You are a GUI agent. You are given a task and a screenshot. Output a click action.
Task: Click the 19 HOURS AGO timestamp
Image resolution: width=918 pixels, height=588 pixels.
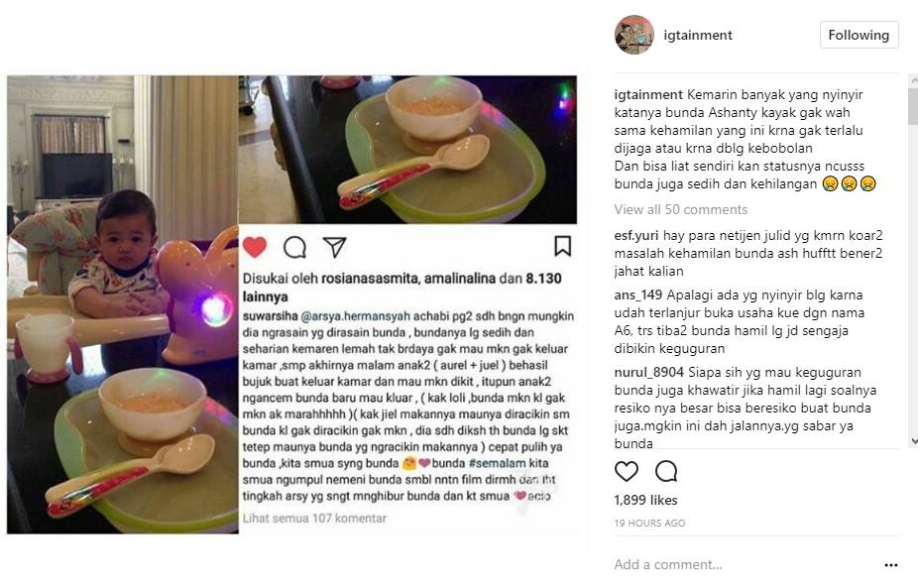650,523
